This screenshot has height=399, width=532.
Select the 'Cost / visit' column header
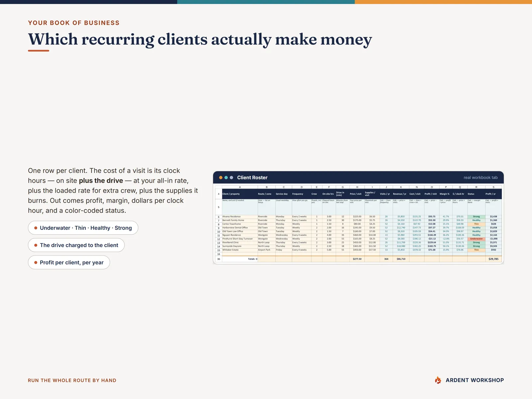tap(416, 194)
